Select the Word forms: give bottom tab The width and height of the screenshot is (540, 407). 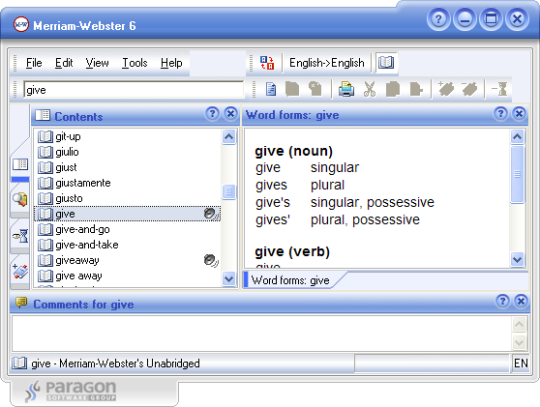click(x=290, y=280)
